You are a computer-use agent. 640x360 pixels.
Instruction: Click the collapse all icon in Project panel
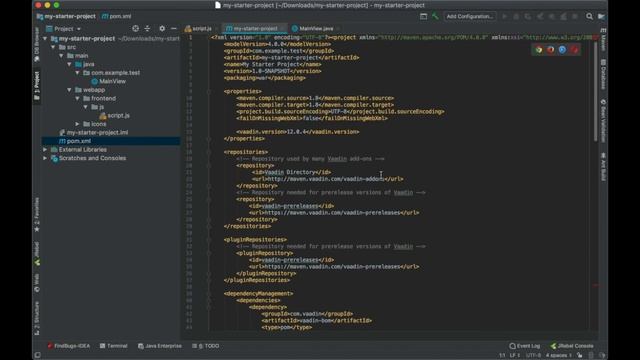(x=147, y=29)
